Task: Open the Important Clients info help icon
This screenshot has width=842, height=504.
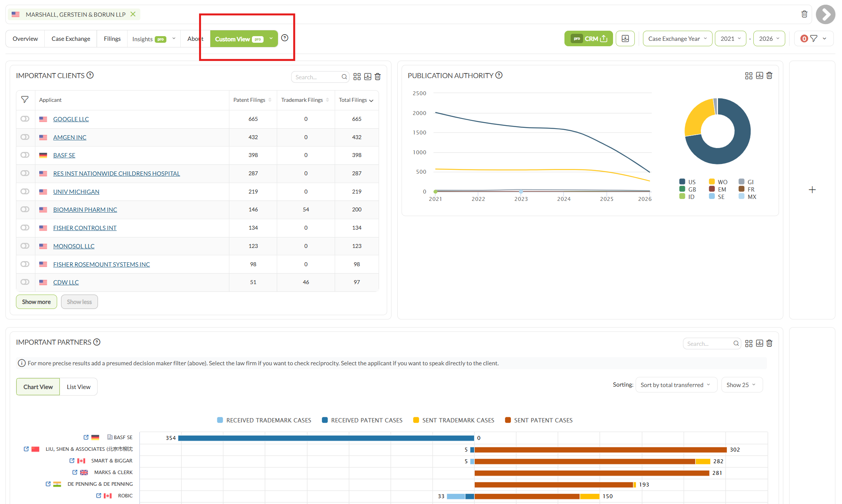Action: tap(90, 75)
